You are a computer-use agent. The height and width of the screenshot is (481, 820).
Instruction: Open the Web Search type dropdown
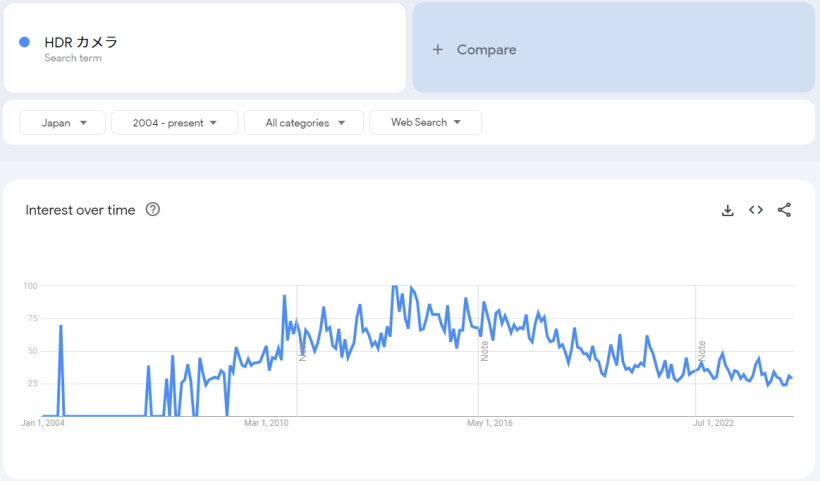point(425,123)
